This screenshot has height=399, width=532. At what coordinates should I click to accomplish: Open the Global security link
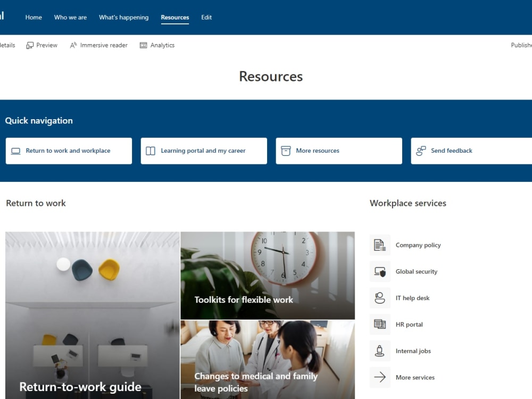(417, 271)
